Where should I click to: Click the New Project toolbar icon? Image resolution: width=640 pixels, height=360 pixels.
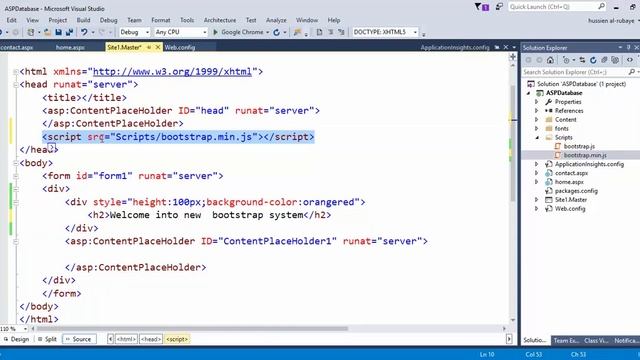pyautogui.click(x=31, y=32)
